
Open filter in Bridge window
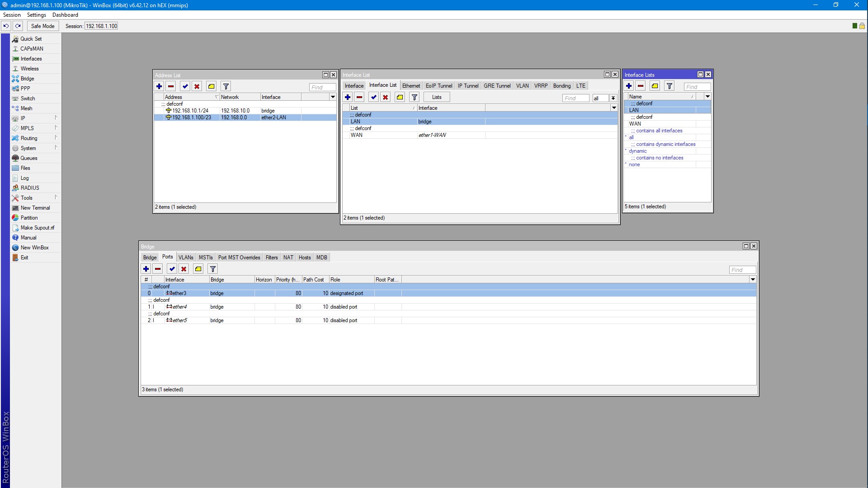coord(213,269)
